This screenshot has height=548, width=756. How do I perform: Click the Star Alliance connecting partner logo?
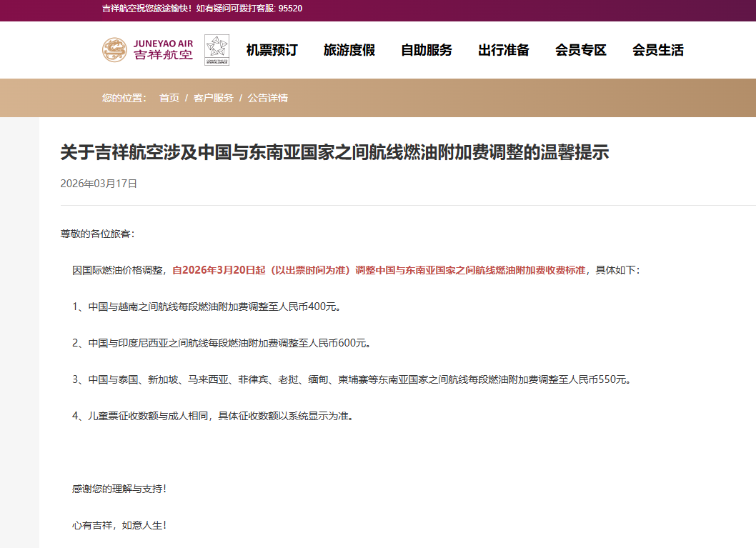(217, 50)
